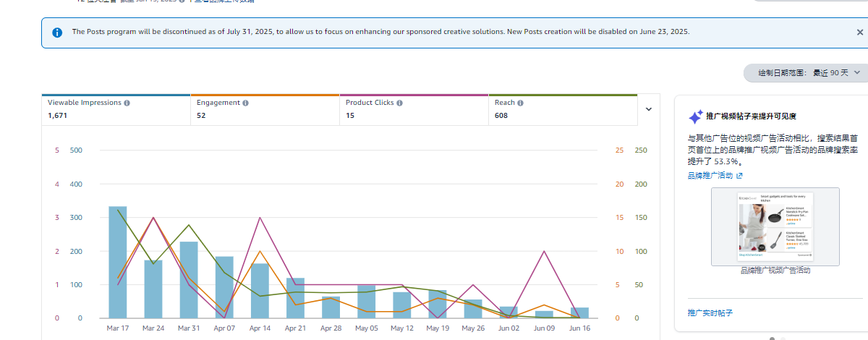Open the 推广实时帖子 link

pos(710,313)
